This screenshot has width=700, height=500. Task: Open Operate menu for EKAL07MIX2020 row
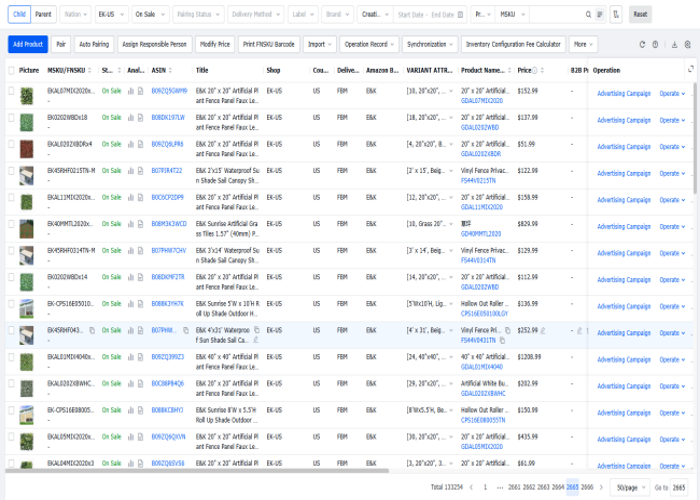click(672, 94)
